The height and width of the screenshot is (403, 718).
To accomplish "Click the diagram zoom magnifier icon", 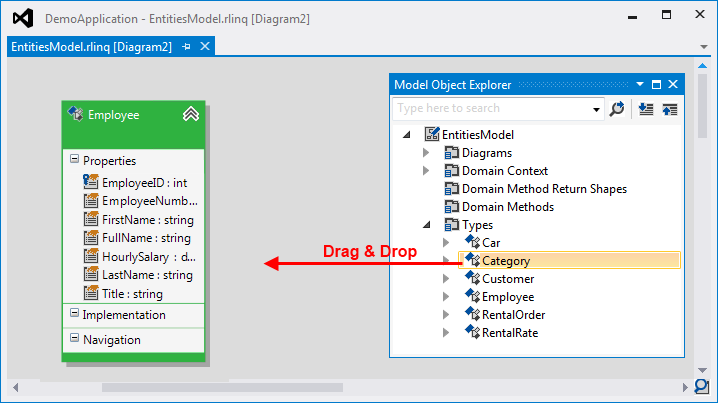I will pyautogui.click(x=702, y=387).
